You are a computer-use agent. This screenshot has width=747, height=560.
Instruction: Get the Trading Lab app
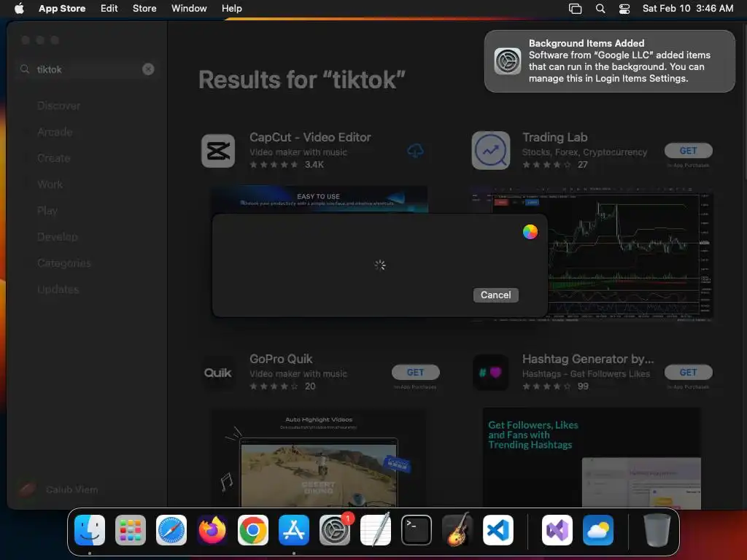point(689,150)
